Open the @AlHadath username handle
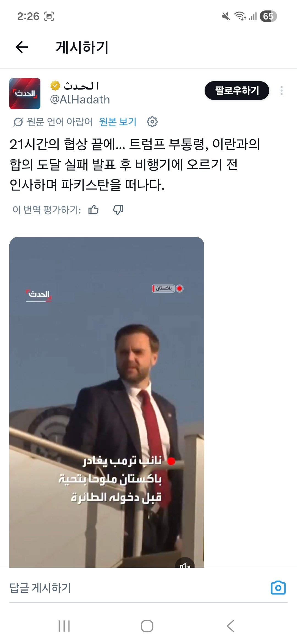Image resolution: width=297 pixels, height=644 pixels. pos(80,100)
